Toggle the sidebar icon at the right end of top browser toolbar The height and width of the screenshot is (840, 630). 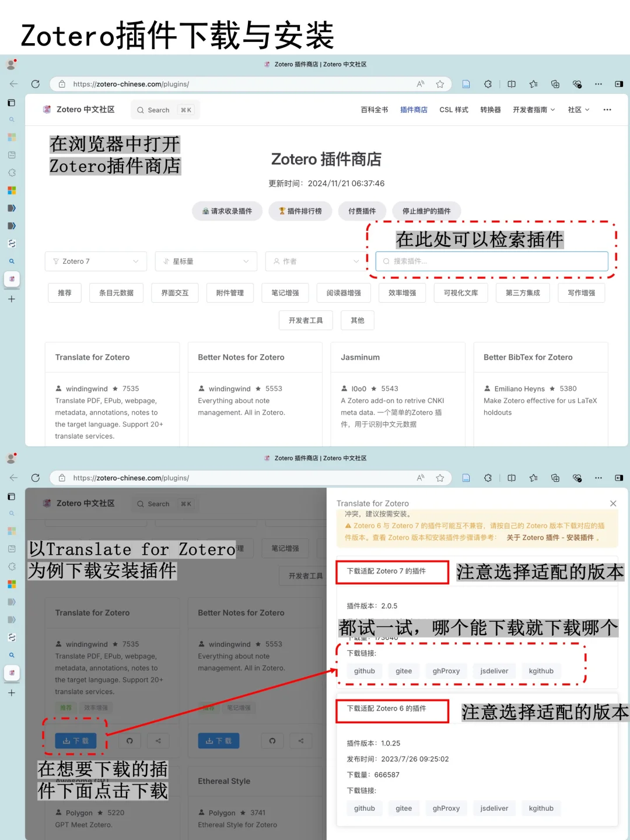(x=619, y=84)
